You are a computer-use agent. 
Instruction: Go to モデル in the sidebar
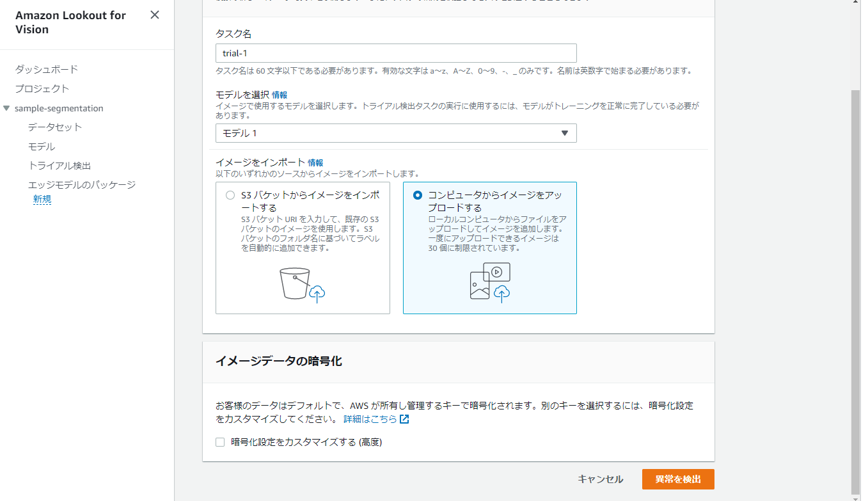[x=42, y=147]
